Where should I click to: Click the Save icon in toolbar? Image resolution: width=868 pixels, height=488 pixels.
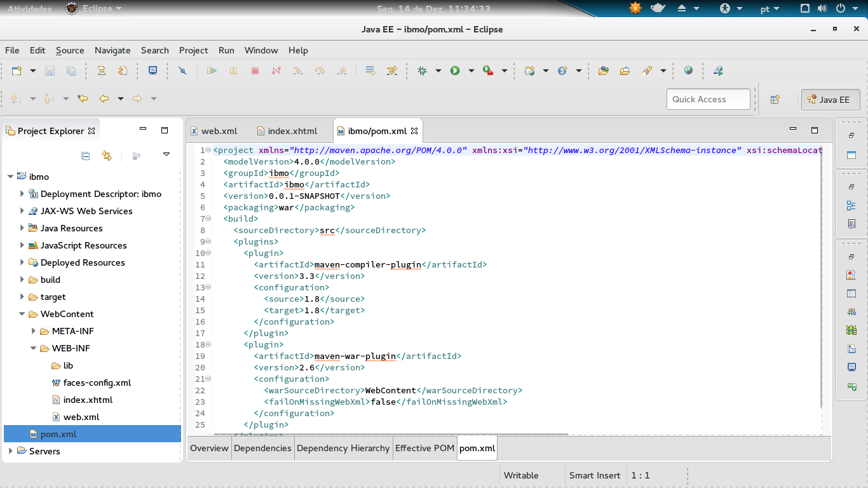point(50,71)
